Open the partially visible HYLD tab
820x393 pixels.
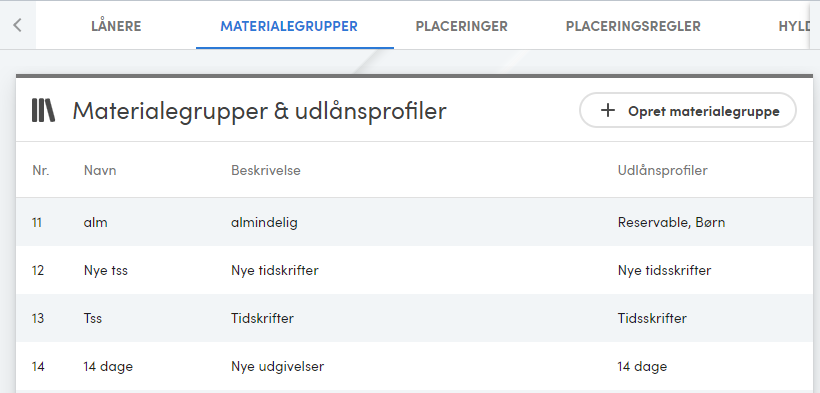794,26
